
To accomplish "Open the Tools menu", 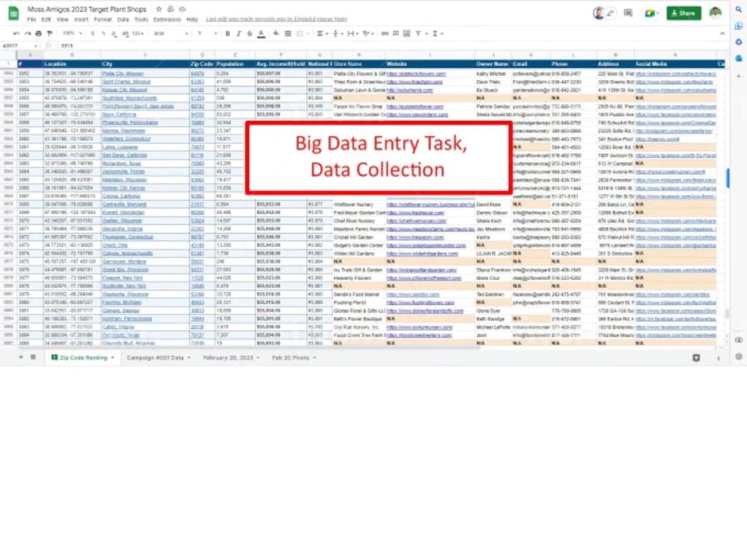I will pos(141,19).
